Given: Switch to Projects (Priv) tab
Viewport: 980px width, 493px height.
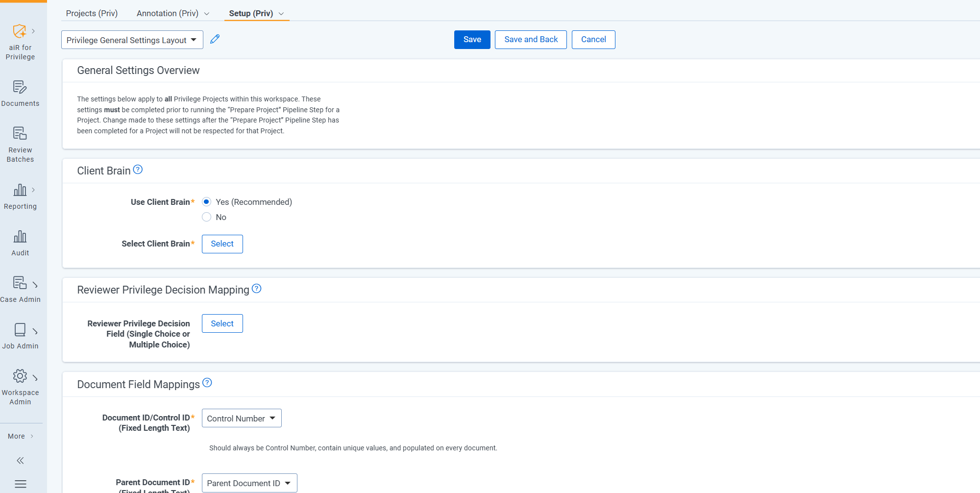Looking at the screenshot, I should tap(92, 13).
